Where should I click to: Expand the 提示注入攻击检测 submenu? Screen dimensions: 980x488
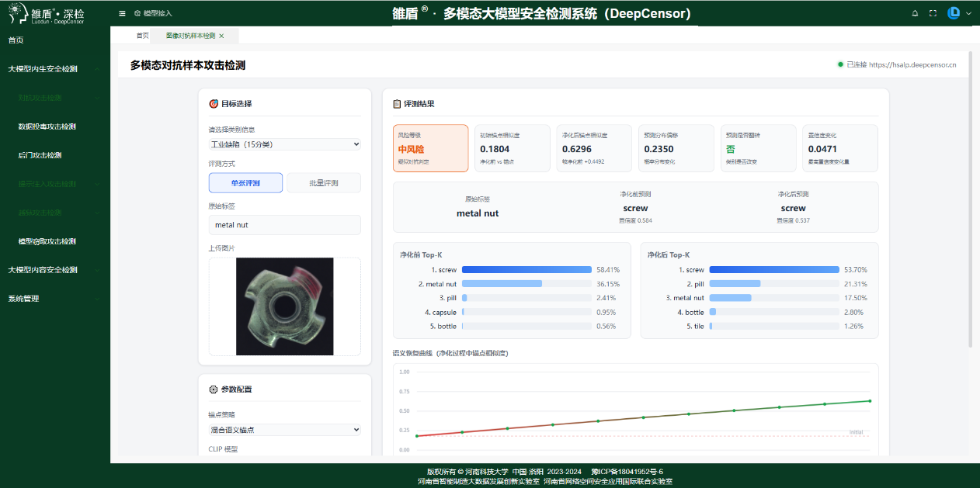pyautogui.click(x=55, y=184)
